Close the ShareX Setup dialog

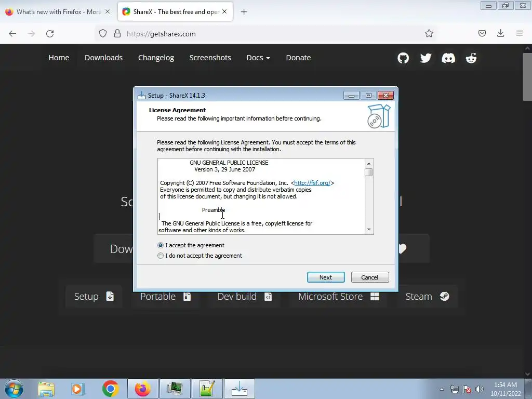tap(386, 96)
